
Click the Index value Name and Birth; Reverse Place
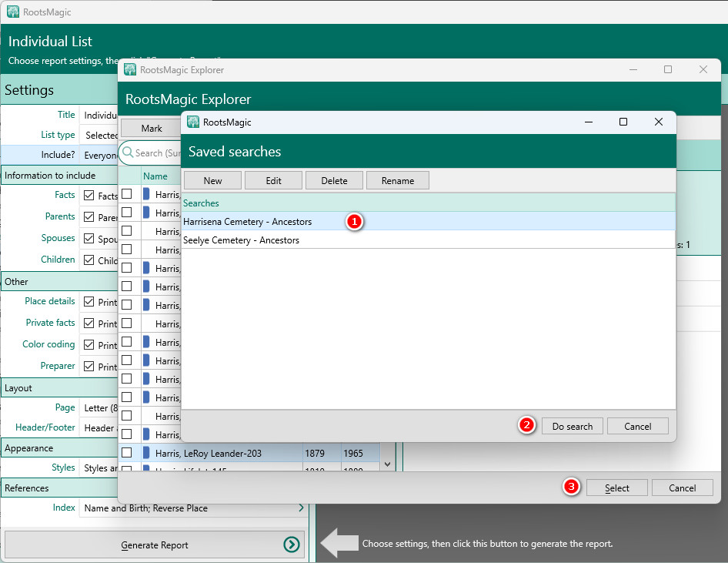145,508
